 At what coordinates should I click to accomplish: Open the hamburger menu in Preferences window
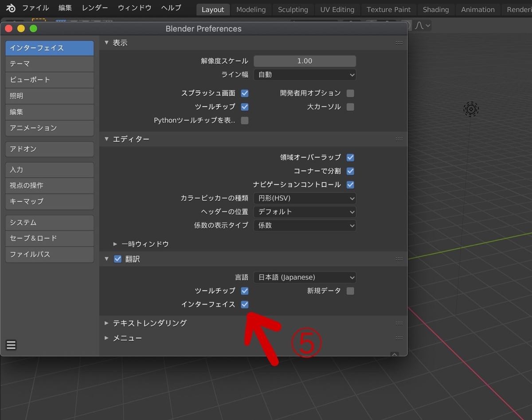pyautogui.click(x=11, y=345)
